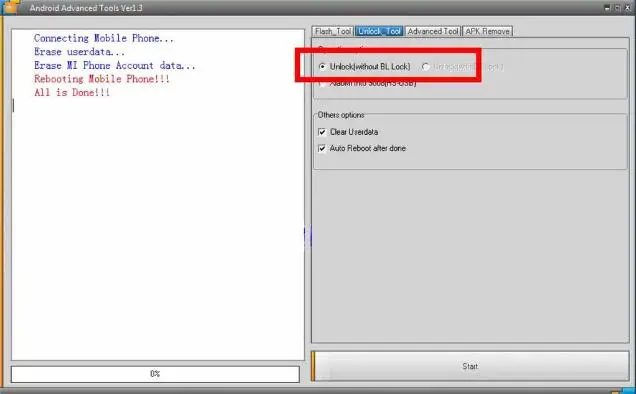Click log line 'Erase userdata...'

pos(80,52)
